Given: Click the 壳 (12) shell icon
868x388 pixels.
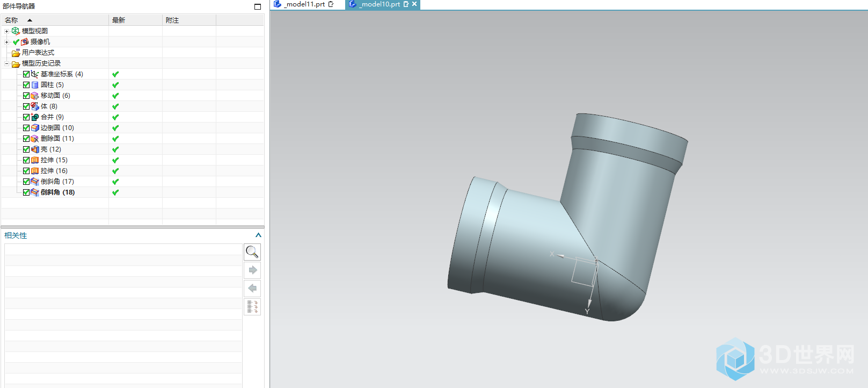Looking at the screenshot, I should (x=35, y=149).
